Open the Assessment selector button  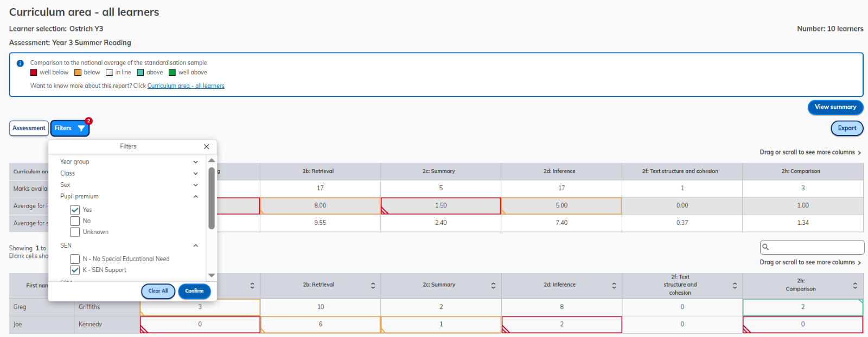[29, 128]
